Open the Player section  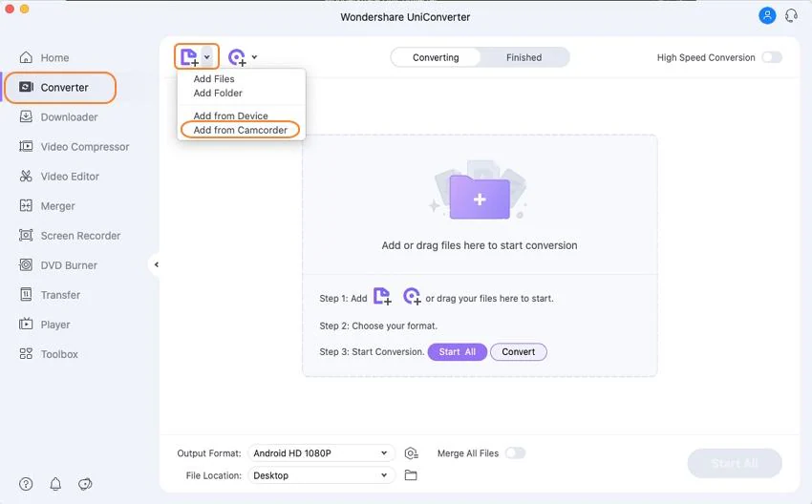45,325
